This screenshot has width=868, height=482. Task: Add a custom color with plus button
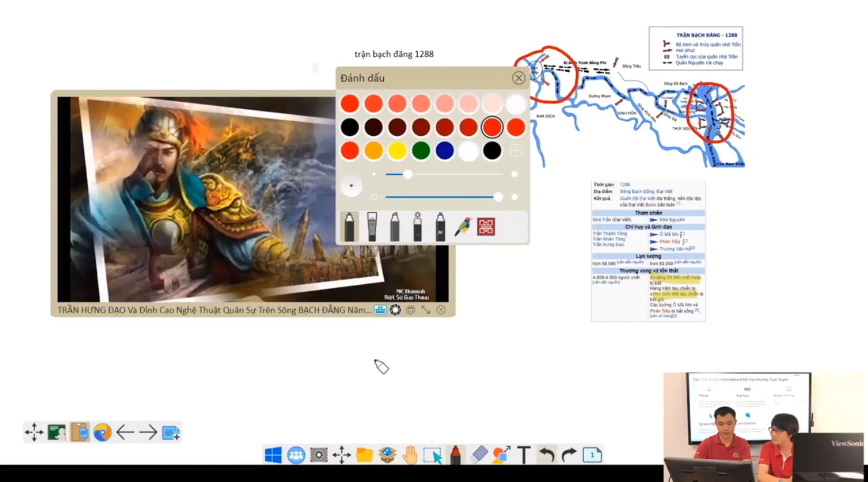[x=516, y=150]
